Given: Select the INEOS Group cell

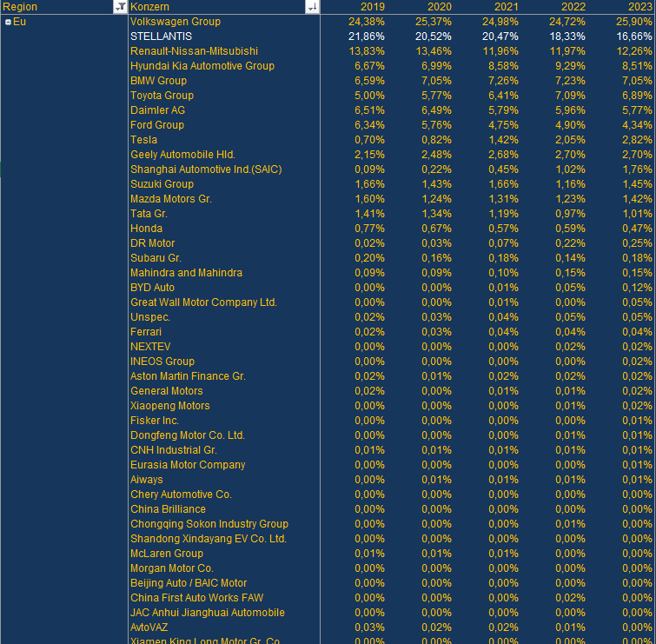Looking at the screenshot, I should point(162,362).
